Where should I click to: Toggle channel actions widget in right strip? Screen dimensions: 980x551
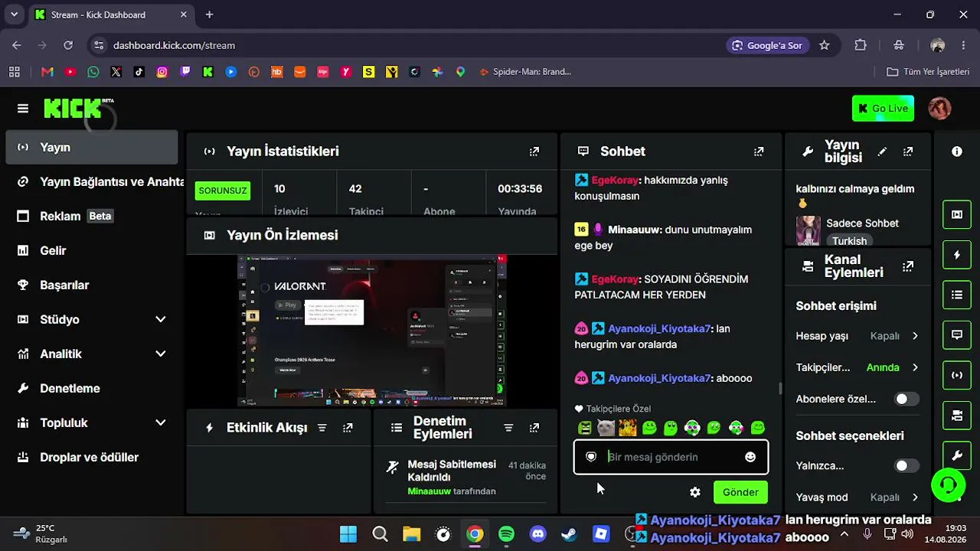coord(957,416)
